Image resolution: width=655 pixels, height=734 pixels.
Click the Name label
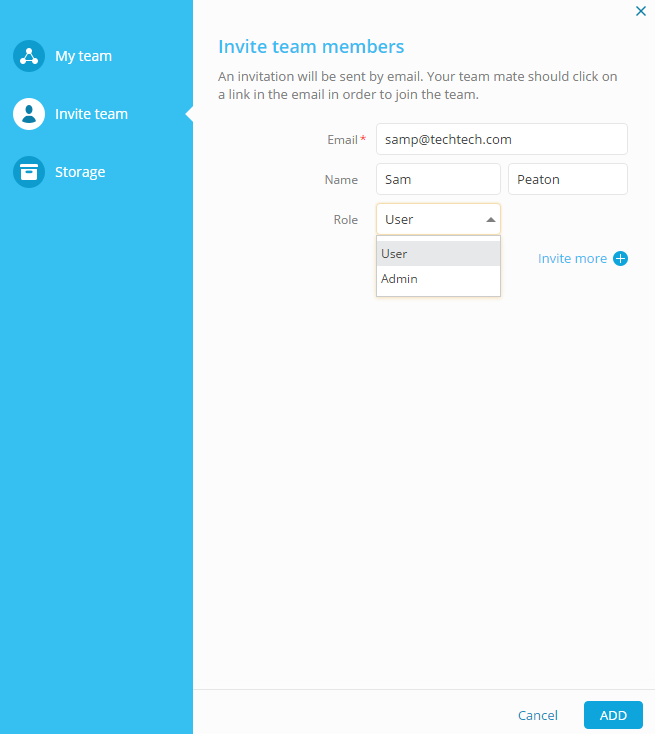pyautogui.click(x=341, y=180)
